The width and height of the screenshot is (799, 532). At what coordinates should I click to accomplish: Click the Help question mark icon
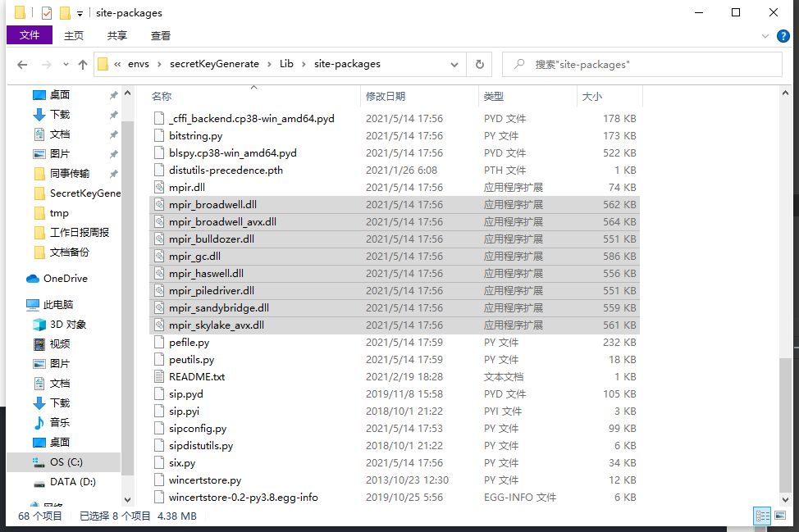click(783, 36)
